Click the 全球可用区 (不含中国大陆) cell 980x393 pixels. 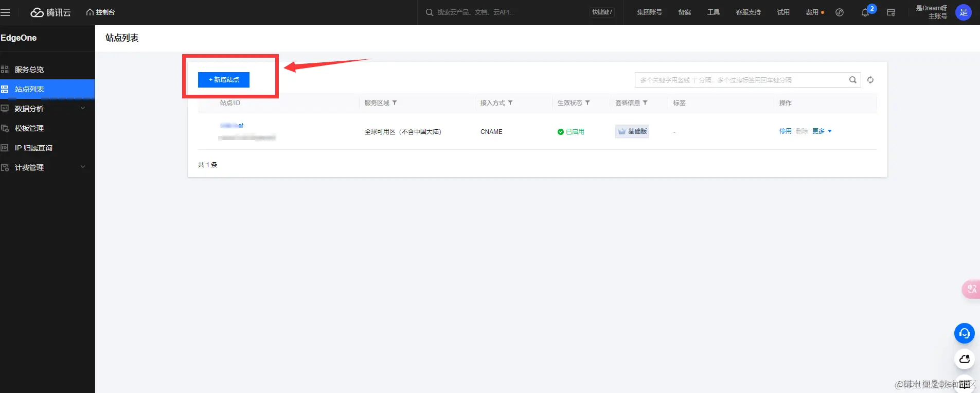(403, 132)
